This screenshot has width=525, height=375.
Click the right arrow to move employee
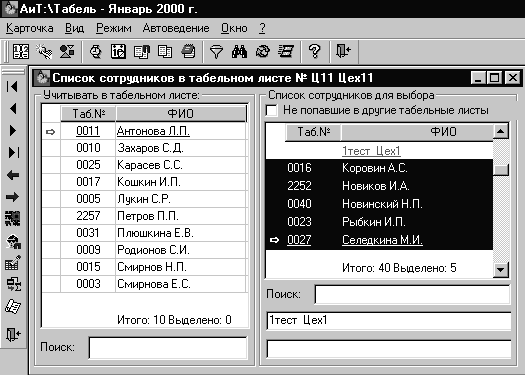pos(12,197)
